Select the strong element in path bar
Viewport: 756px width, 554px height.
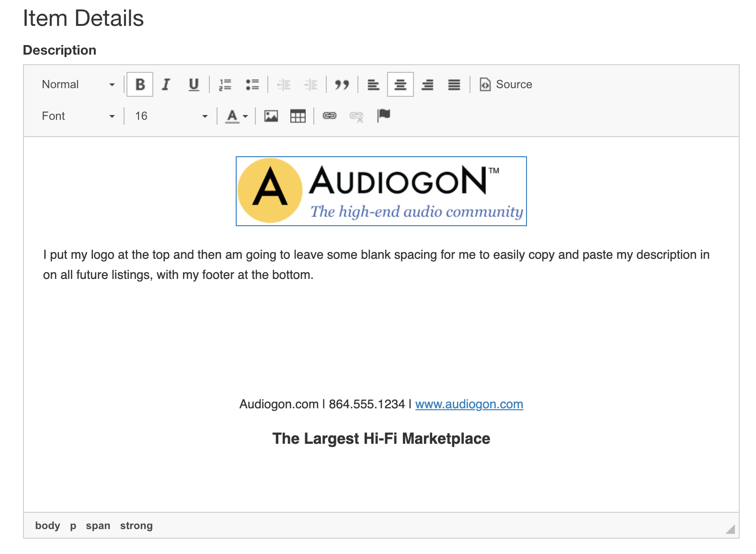pos(136,526)
